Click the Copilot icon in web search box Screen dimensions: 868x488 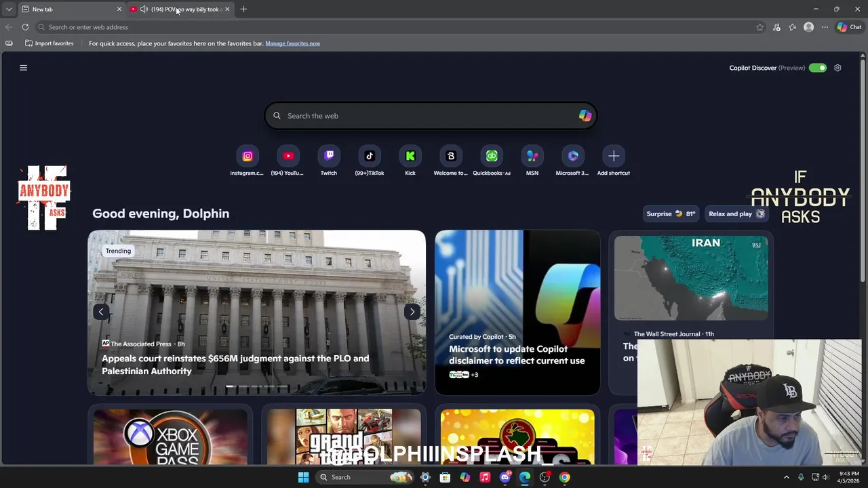(x=585, y=116)
